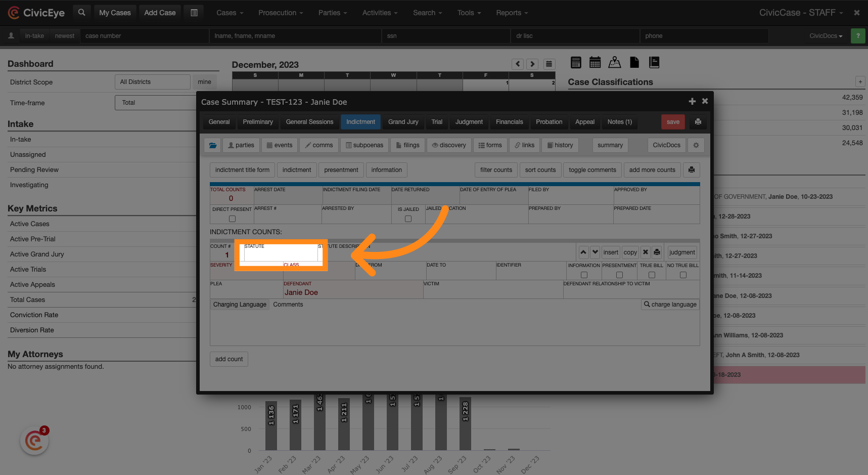Click the CivicEye logo
Screen dimensions: 868x475
(x=36, y=13)
